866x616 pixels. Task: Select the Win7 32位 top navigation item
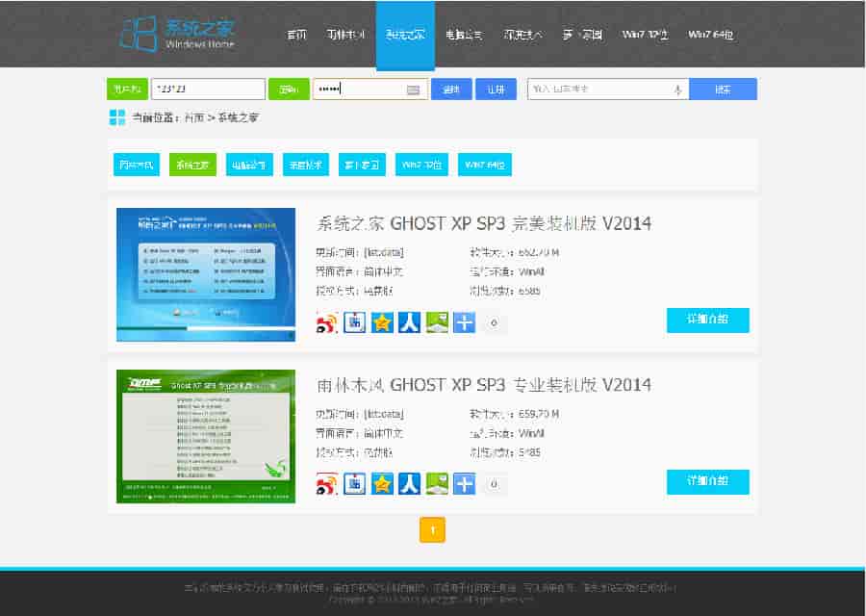click(x=645, y=35)
